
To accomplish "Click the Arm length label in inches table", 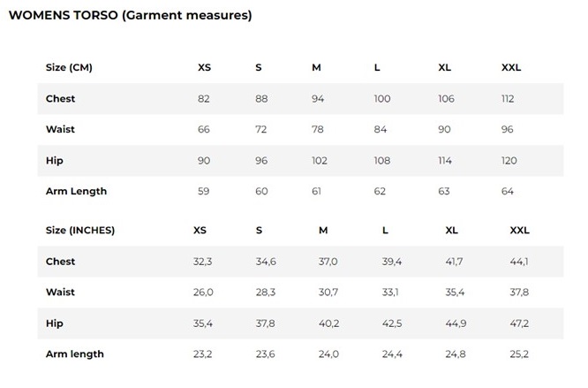I will (75, 354).
